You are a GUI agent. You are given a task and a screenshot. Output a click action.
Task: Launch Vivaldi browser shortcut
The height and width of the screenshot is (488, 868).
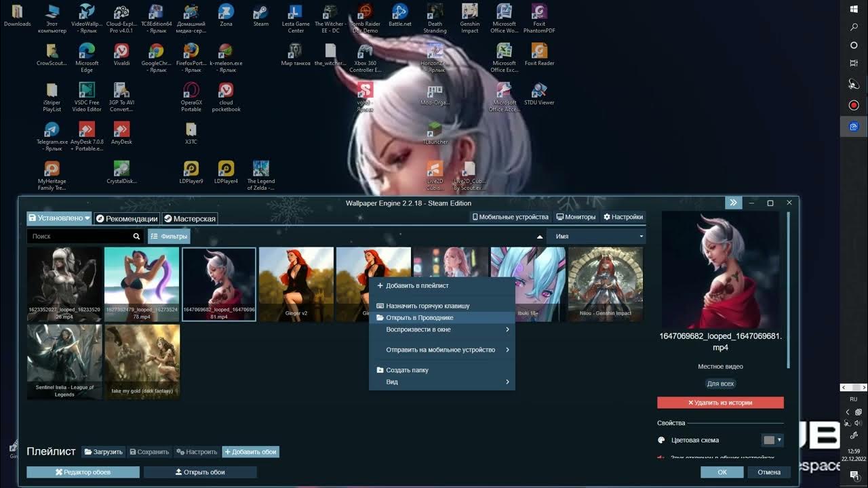click(x=121, y=54)
